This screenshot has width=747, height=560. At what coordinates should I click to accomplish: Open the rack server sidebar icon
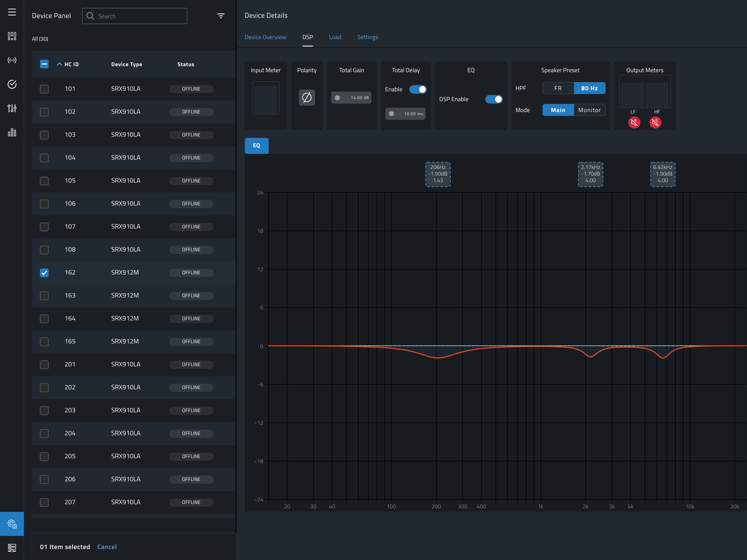(x=12, y=547)
